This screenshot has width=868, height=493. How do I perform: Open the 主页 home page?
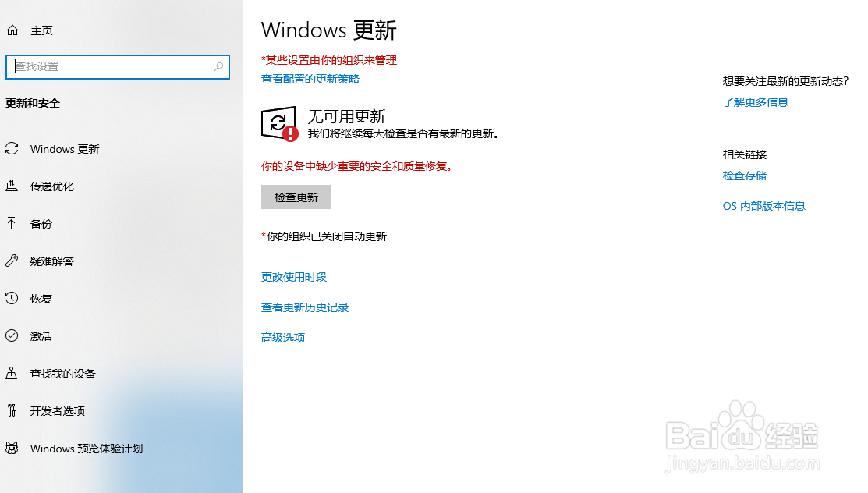[41, 30]
